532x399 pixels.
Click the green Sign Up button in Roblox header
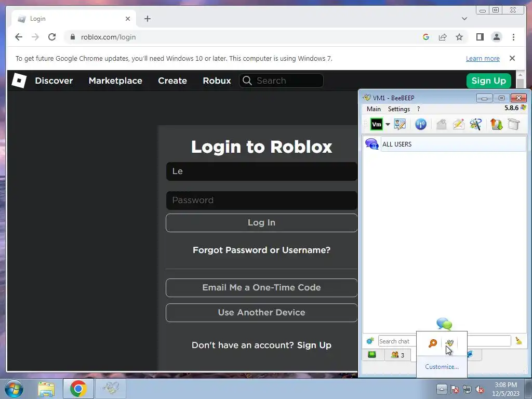click(488, 81)
